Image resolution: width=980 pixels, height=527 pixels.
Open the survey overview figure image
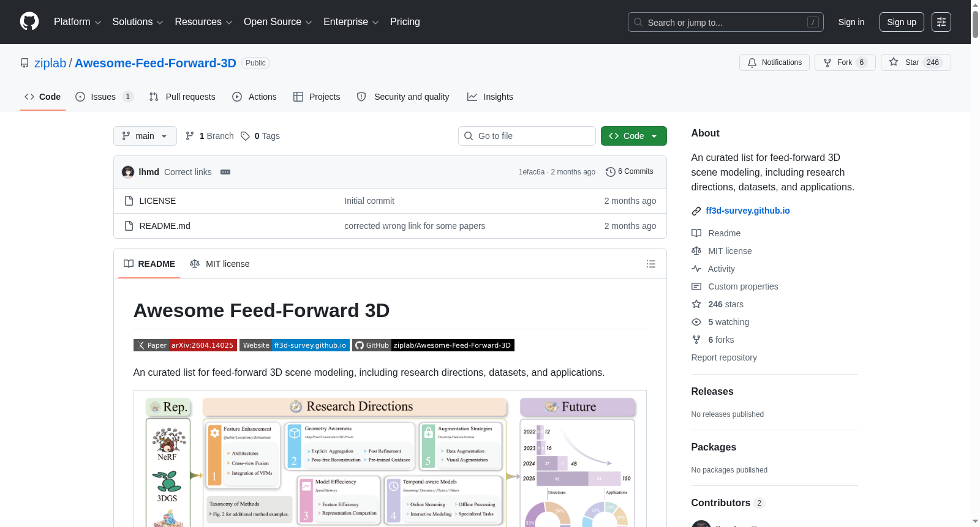(390, 458)
